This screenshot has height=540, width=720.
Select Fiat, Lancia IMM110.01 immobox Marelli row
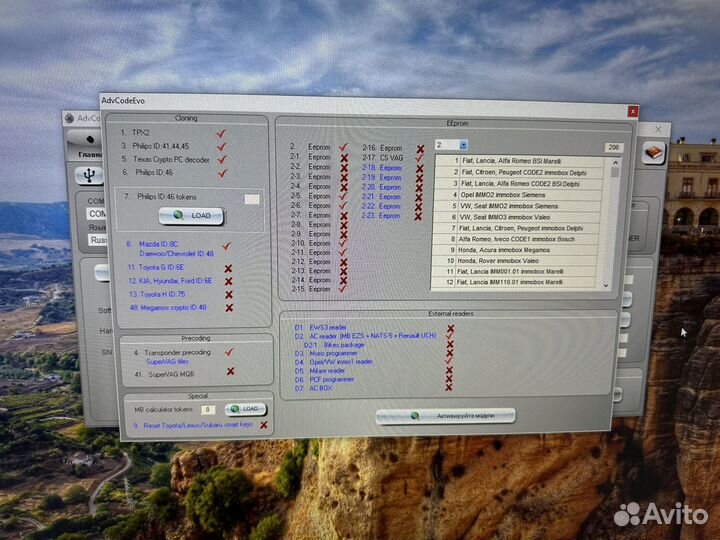pyautogui.click(x=514, y=282)
